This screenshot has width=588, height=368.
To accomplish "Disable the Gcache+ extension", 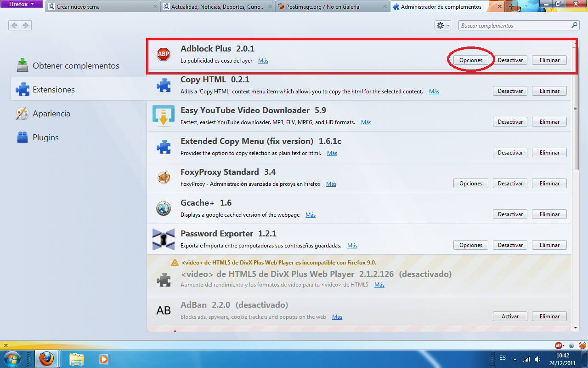I will pos(510,214).
